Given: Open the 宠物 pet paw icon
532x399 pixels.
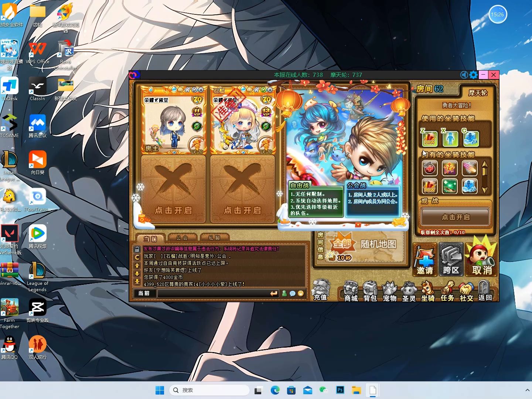Looking at the screenshot, I should (x=389, y=291).
